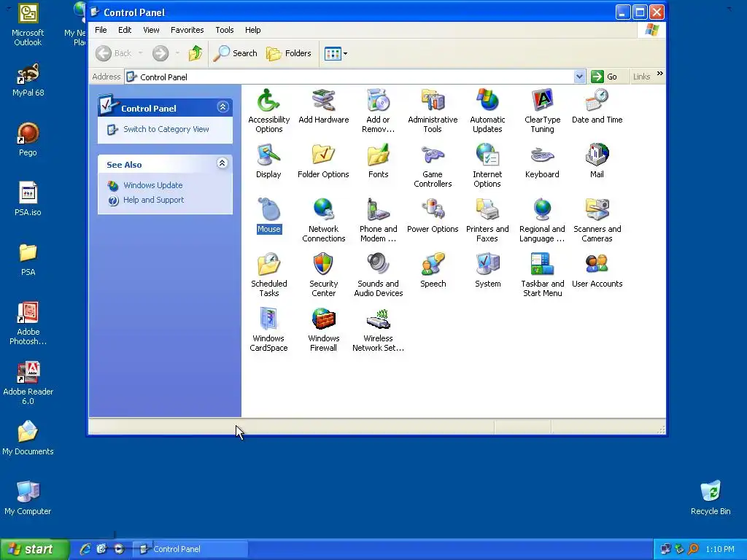Select Add or Remove Programs icon
This screenshot has width=747, height=560.
pyautogui.click(x=379, y=111)
